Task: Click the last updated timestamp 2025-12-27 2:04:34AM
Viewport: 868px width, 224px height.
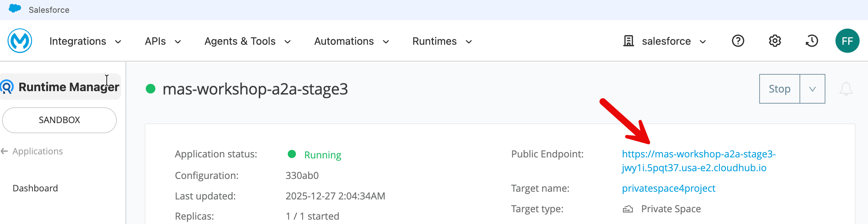Action: (335, 196)
